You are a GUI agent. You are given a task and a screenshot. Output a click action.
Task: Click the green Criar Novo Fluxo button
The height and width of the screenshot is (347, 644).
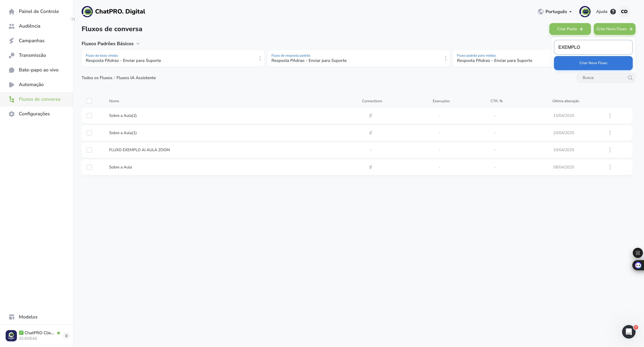[614, 29]
